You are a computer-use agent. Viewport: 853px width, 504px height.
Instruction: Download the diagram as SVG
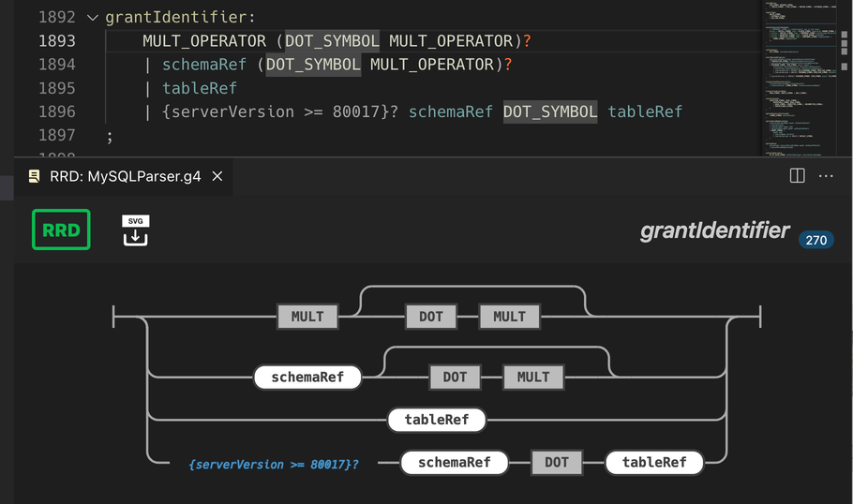pos(135,230)
